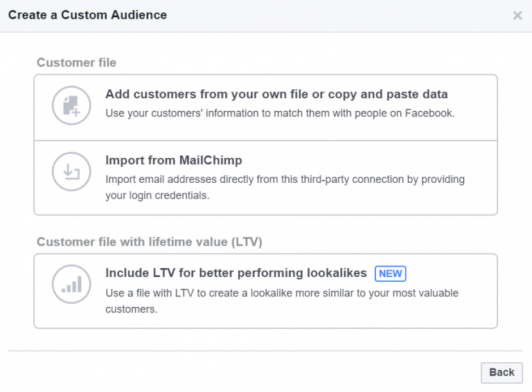Click the horizontal separator above the Back button
Image resolution: width=532 pixels, height=392 pixels.
point(265,351)
